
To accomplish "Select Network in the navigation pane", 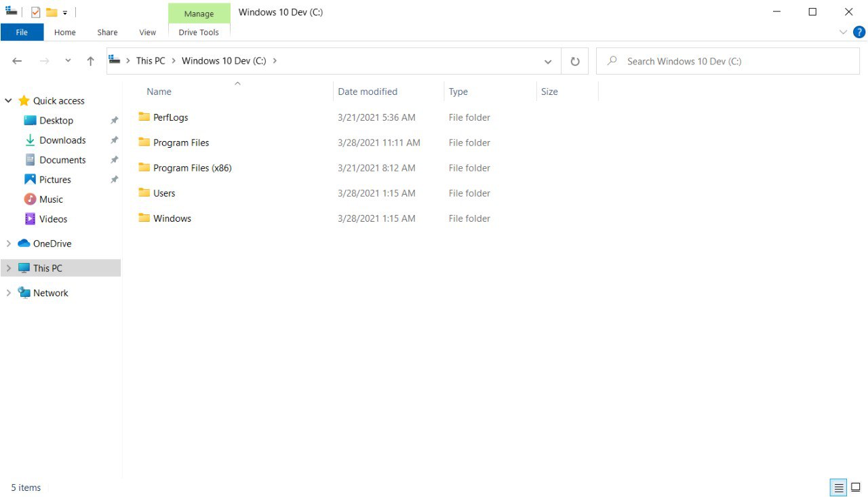I will (x=51, y=293).
